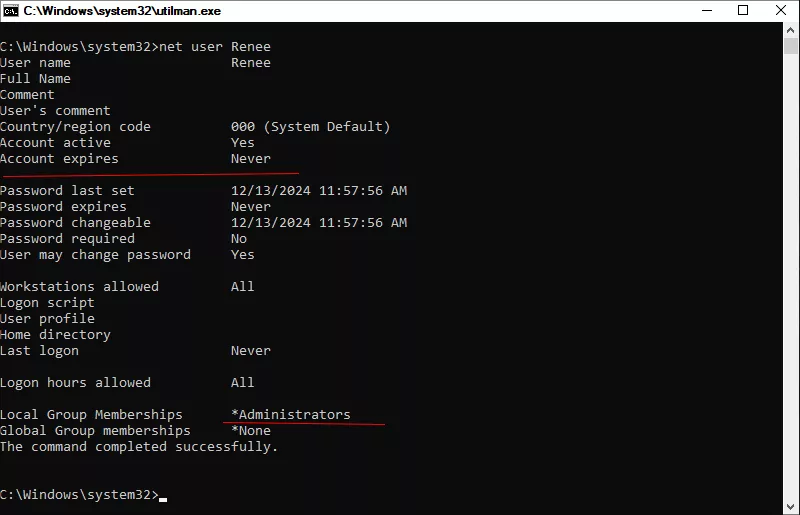Click the 'Password last set' date value
This screenshot has height=515, width=800.
click(319, 190)
